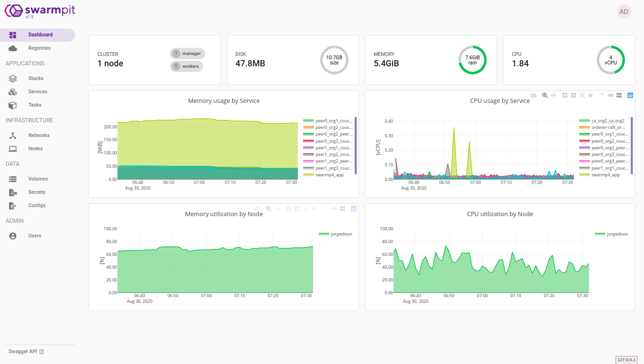Open the AD user account menu
This screenshot has height=364, width=644.
click(x=624, y=11)
